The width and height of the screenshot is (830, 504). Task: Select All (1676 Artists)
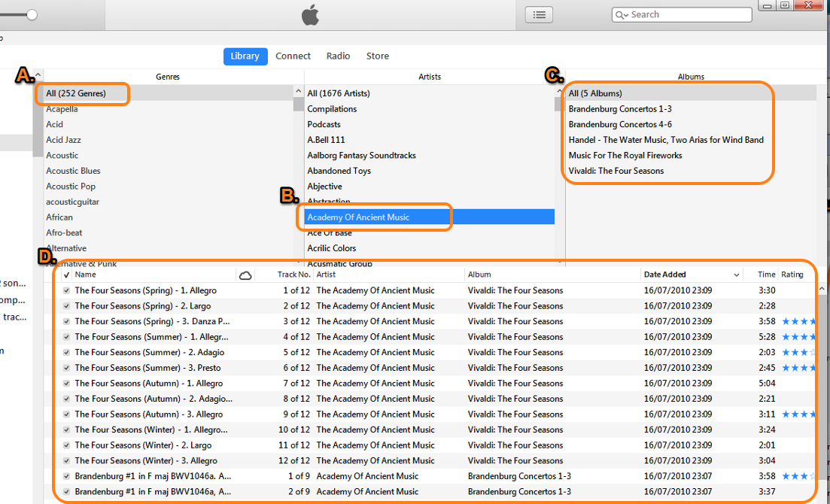tap(429, 93)
